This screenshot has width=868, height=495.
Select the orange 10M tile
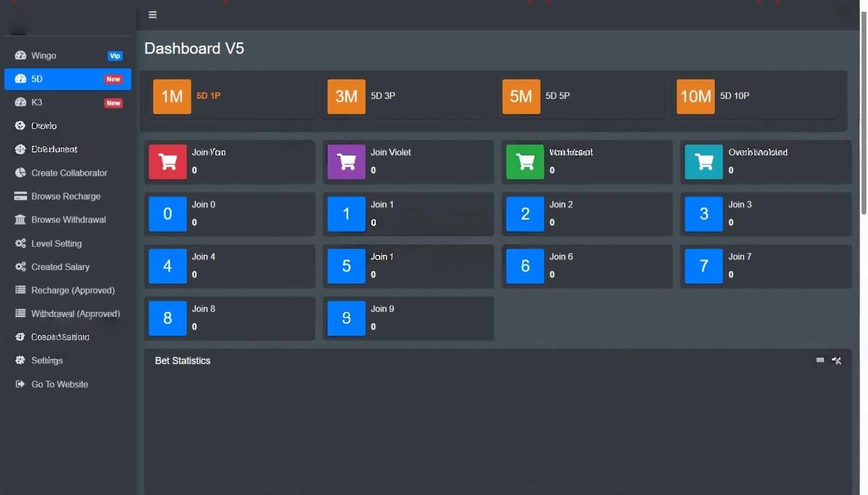(x=696, y=97)
